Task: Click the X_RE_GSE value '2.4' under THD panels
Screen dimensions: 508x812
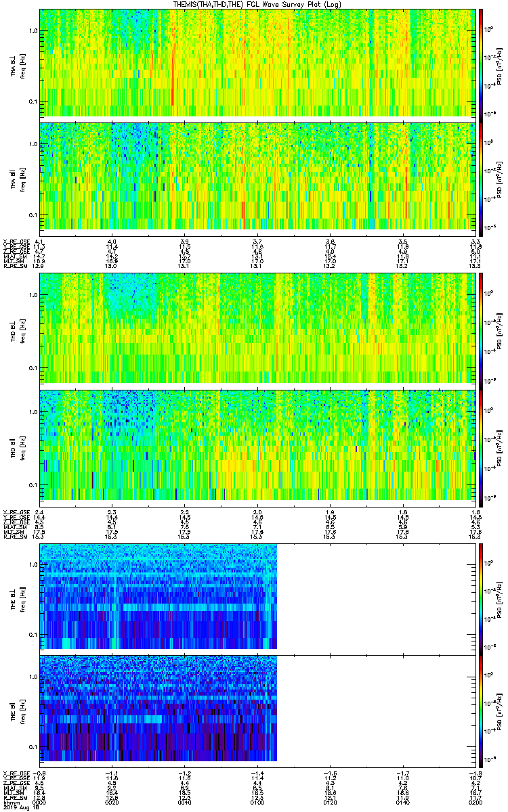Action: 40,511
